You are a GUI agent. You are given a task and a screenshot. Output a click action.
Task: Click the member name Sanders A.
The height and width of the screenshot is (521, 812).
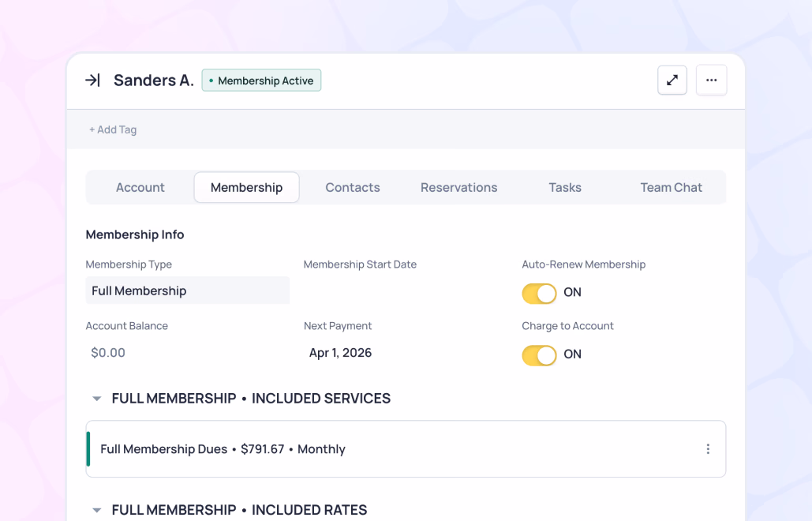point(154,81)
